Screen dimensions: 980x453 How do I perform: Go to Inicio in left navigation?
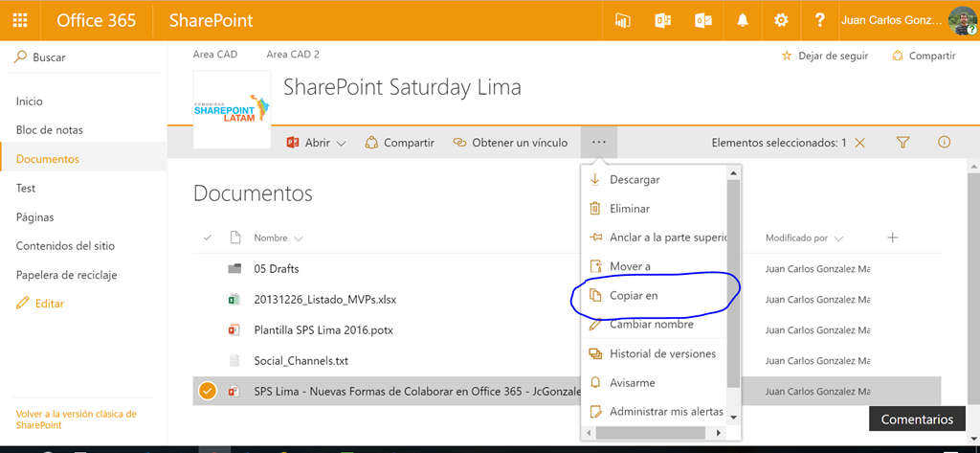[x=30, y=102]
